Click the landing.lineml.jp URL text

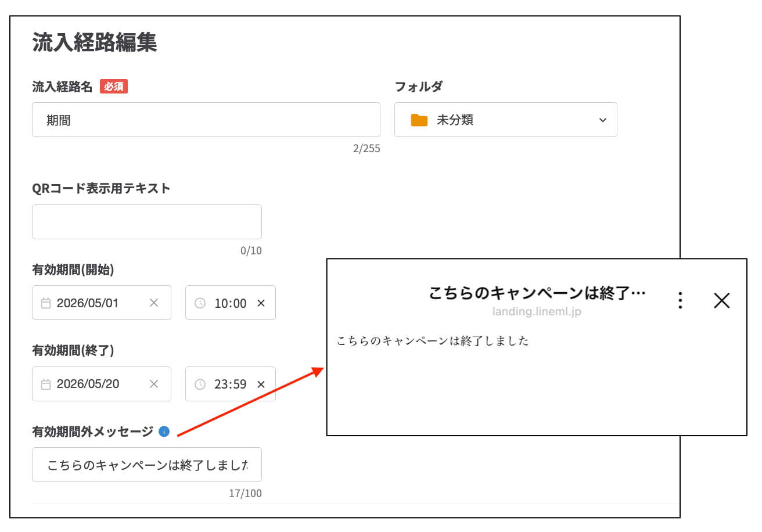coord(537,312)
